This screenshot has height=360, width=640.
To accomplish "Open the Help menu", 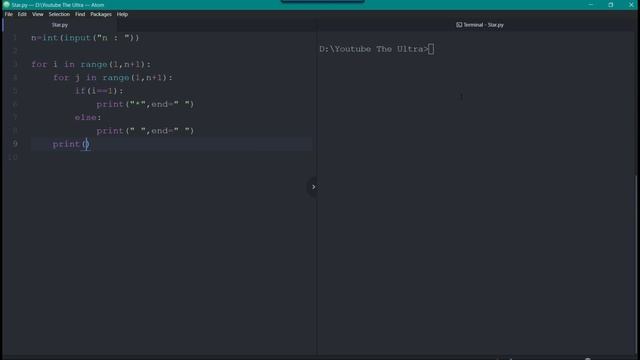I will point(122,14).
